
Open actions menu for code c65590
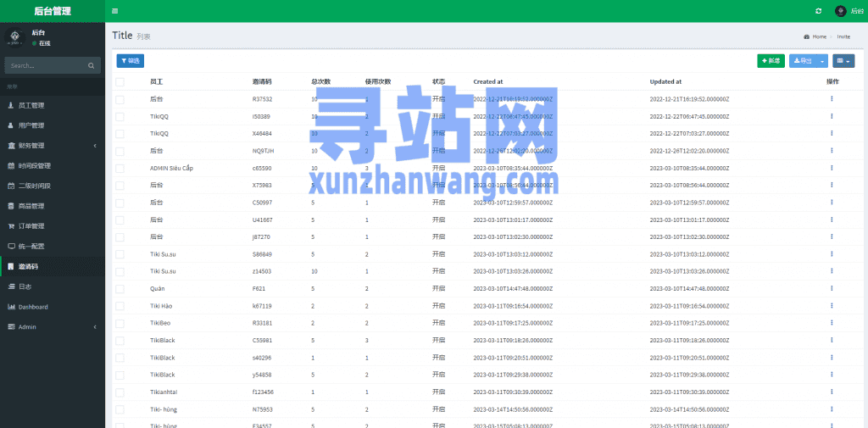832,168
